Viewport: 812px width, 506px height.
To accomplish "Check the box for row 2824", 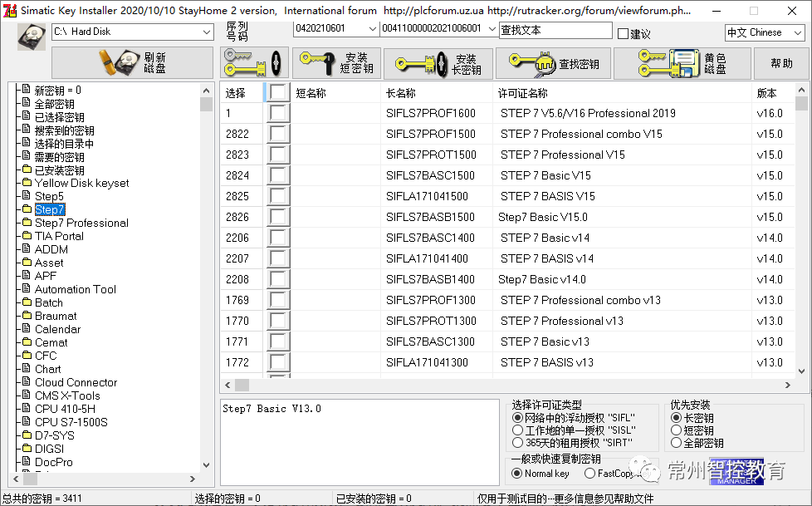I will [x=278, y=175].
